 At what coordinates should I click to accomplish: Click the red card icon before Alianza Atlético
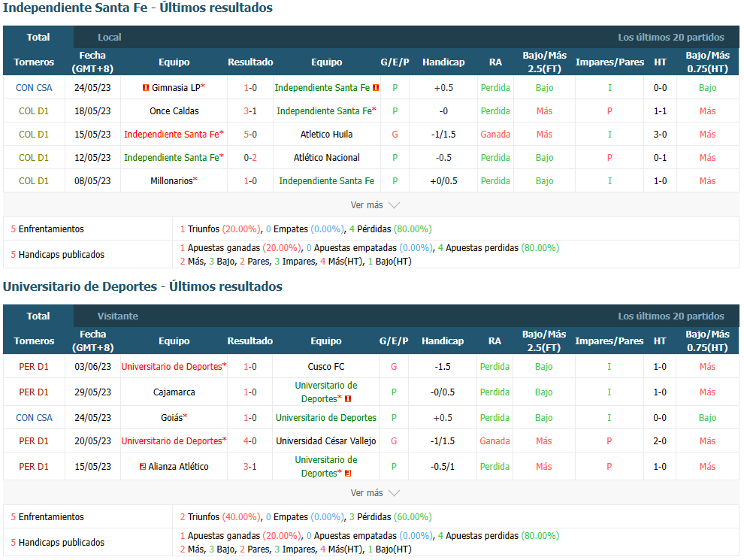[x=143, y=467]
